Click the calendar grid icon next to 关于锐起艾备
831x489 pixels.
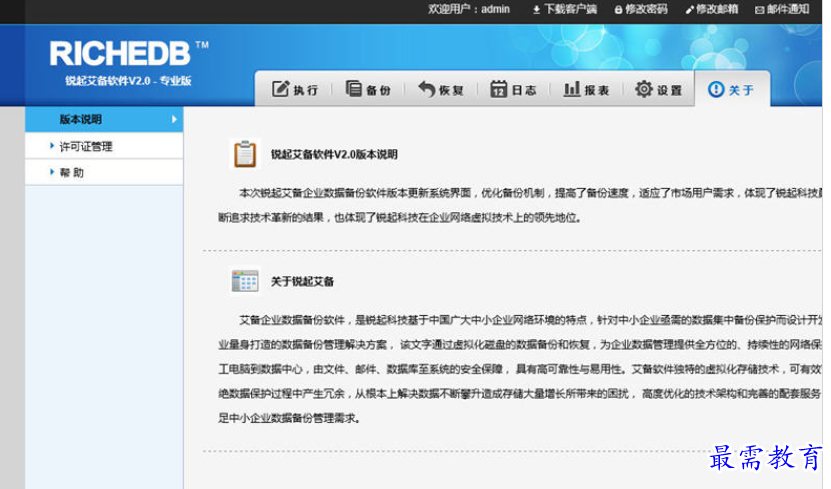point(245,281)
